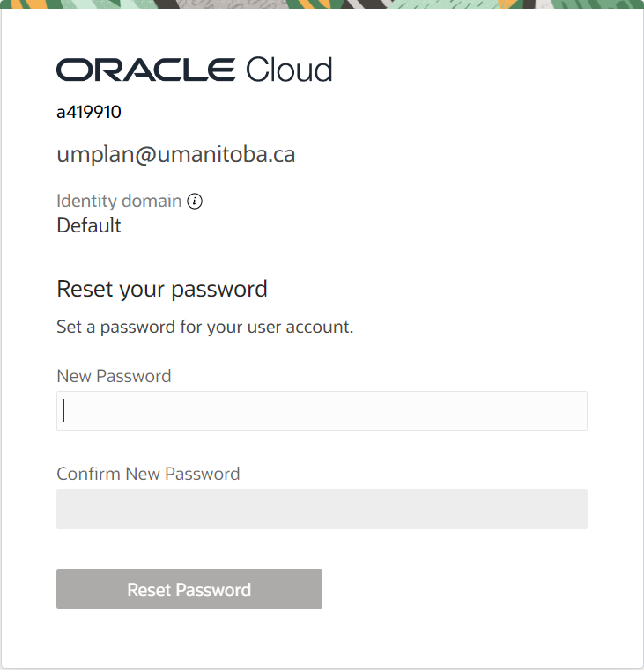Viewport: 644px width, 670px height.
Task: Click the tenancy name a419910
Action: tap(89, 113)
